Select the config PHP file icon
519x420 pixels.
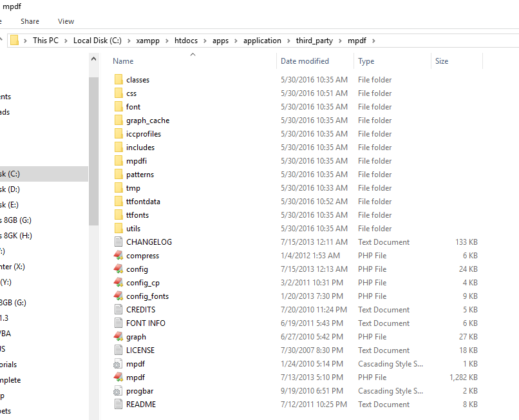(118, 269)
